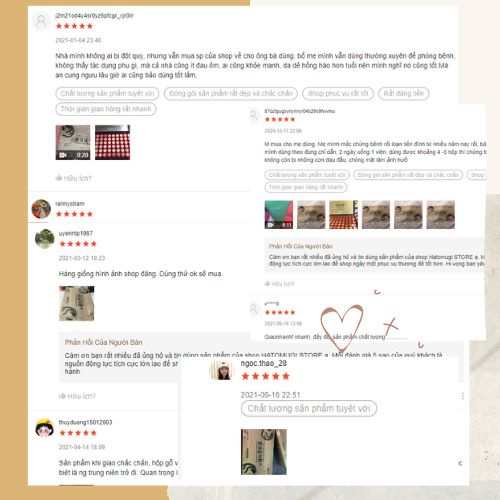Click the first reviewer's blank profile avatar
The height and width of the screenshot is (500, 500).
click(x=41, y=22)
